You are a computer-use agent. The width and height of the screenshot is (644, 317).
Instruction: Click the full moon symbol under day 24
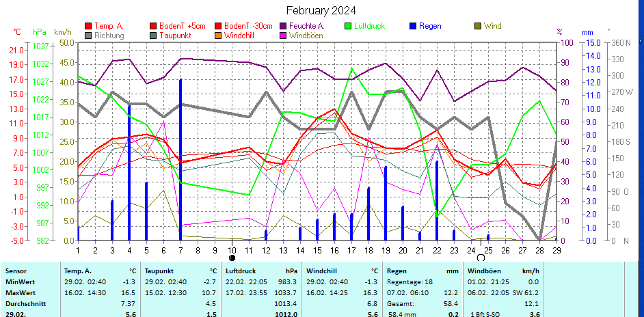pos(481,258)
